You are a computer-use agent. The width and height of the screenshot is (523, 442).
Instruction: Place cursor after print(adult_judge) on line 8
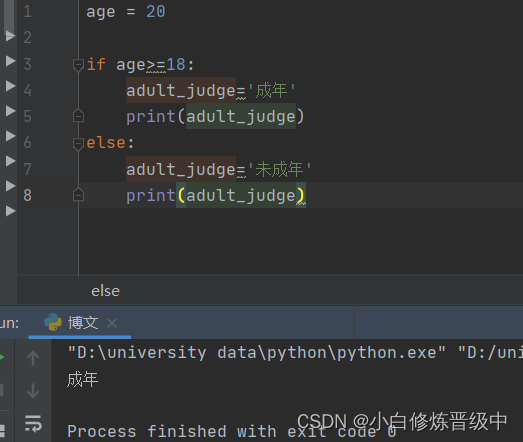306,195
